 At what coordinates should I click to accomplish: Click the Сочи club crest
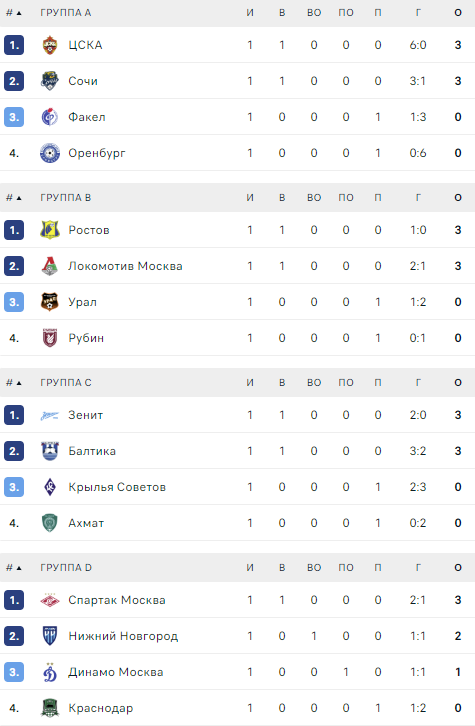(50, 81)
